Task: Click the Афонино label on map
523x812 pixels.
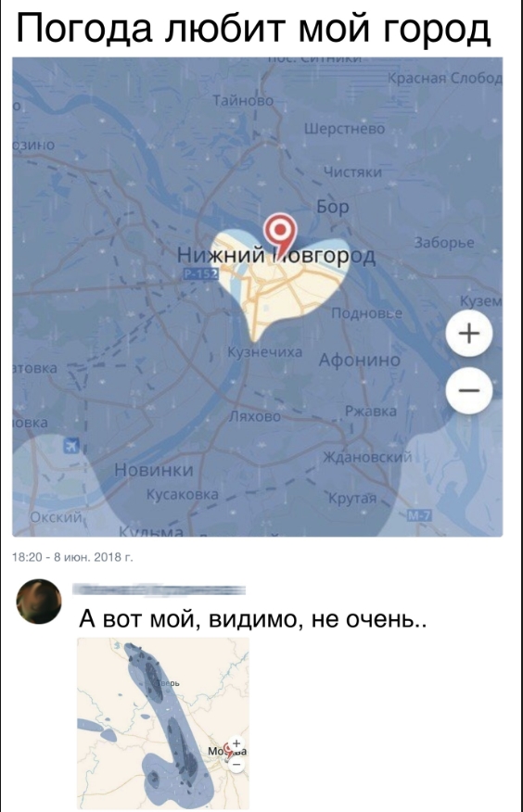Action: 360,361
